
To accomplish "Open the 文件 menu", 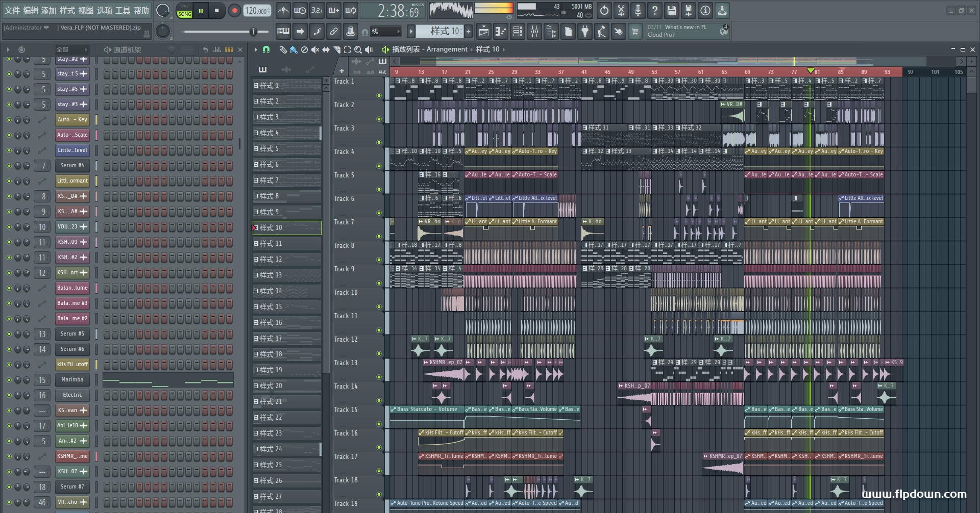I will click(x=12, y=10).
